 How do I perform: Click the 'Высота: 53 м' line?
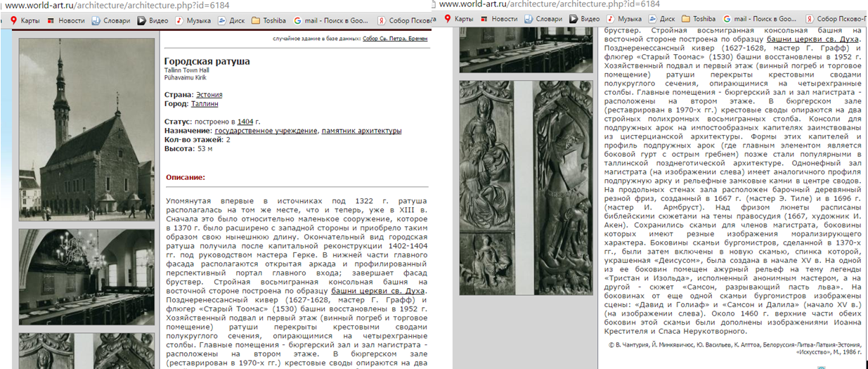pyautogui.click(x=188, y=149)
